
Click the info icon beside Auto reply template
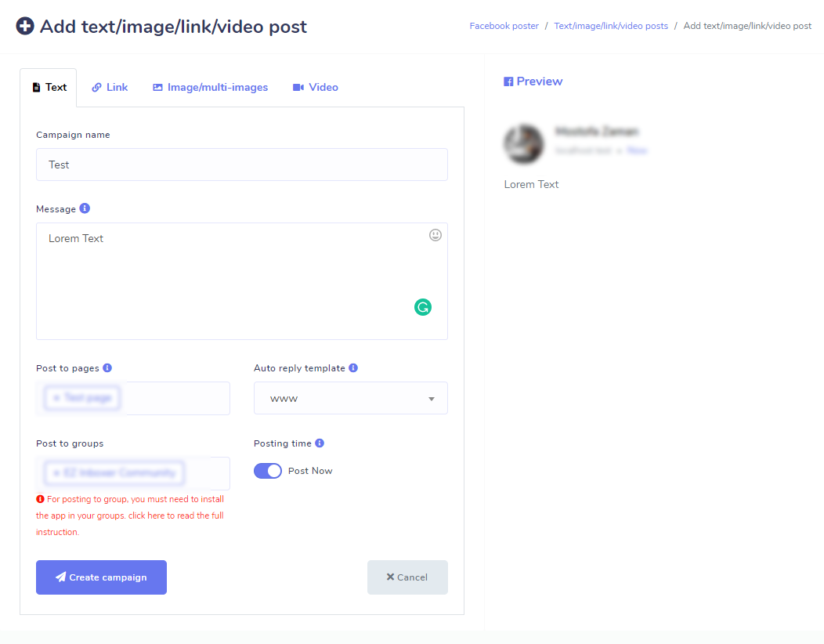coord(353,367)
